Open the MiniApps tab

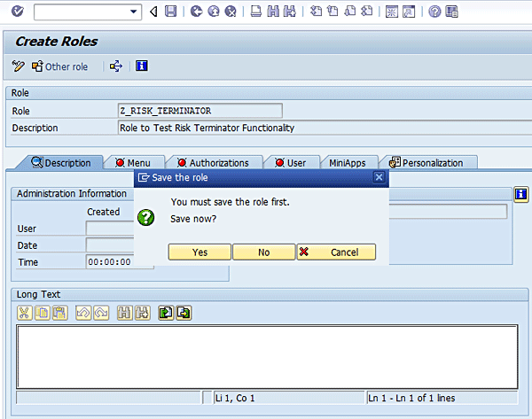pyautogui.click(x=348, y=163)
